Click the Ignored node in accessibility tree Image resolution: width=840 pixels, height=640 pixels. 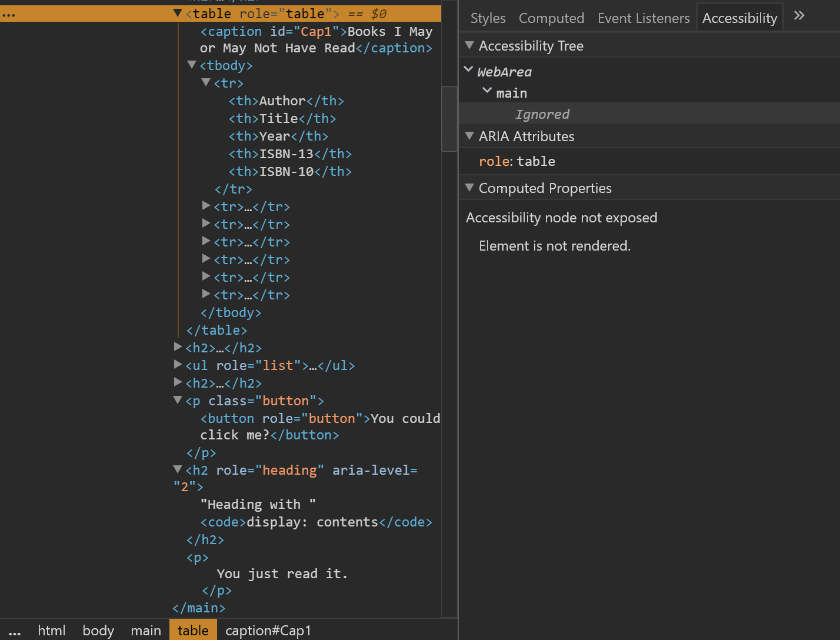[x=542, y=114]
